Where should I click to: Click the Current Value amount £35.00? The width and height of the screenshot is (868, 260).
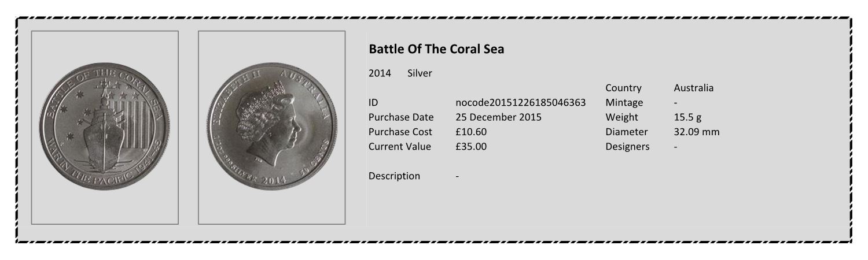(x=471, y=146)
